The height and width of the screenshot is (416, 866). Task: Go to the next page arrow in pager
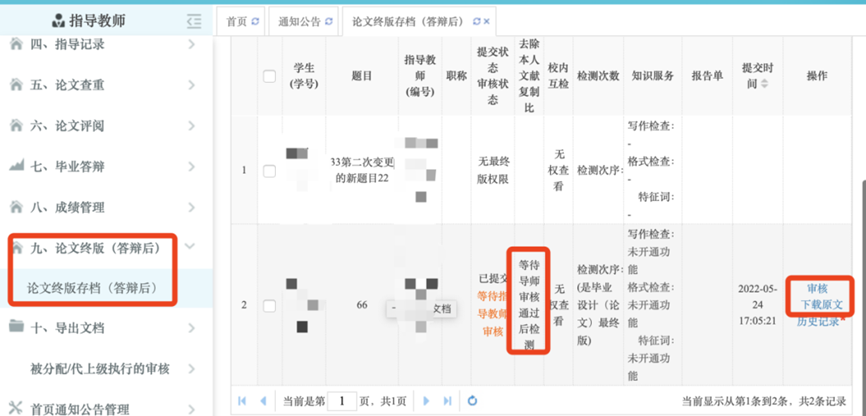[425, 401]
